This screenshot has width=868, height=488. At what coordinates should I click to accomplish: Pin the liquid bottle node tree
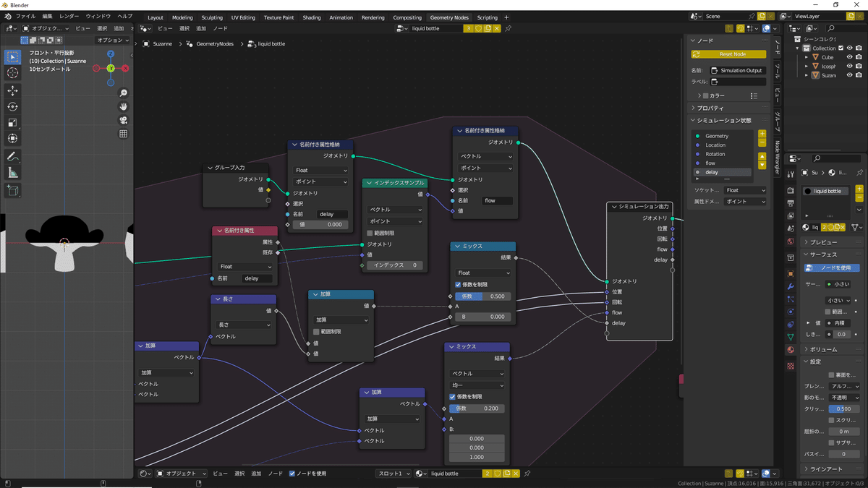click(x=508, y=28)
